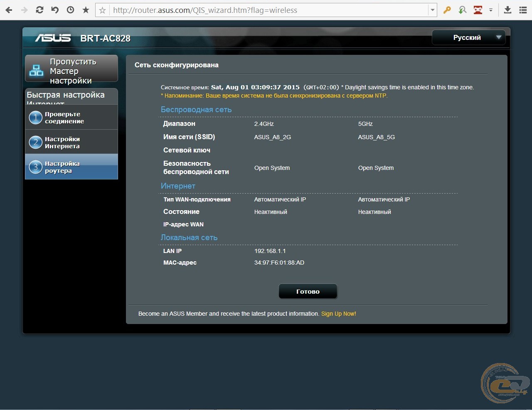Click the number 3 circle icon
This screenshot has width=532, height=410.
(36, 167)
